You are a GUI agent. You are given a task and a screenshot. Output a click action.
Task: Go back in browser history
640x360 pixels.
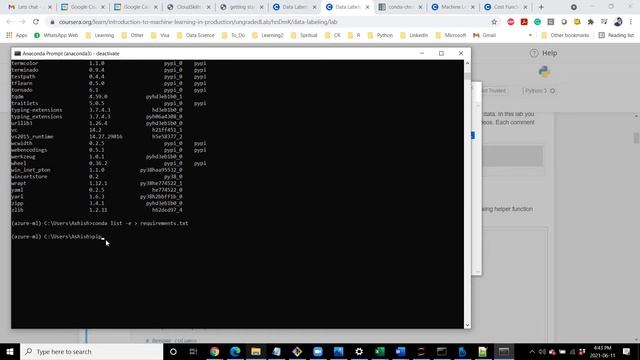(x=9, y=22)
